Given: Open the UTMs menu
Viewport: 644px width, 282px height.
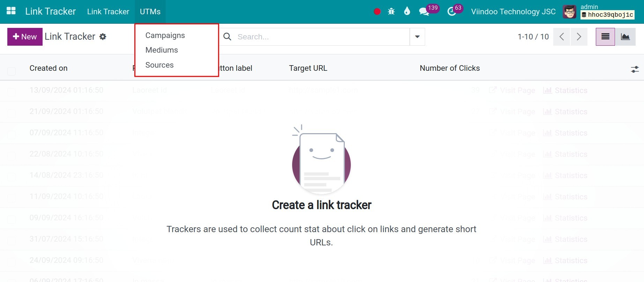Looking at the screenshot, I should (x=150, y=12).
